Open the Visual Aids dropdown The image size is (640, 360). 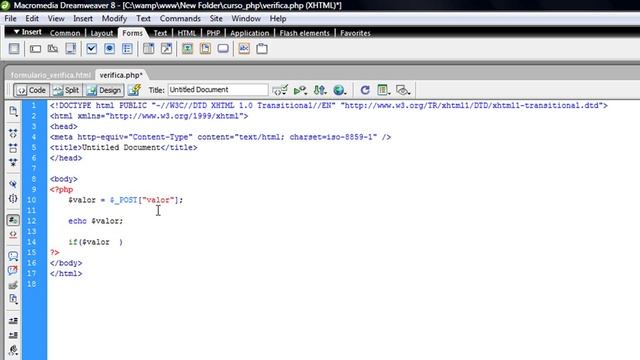point(403,90)
